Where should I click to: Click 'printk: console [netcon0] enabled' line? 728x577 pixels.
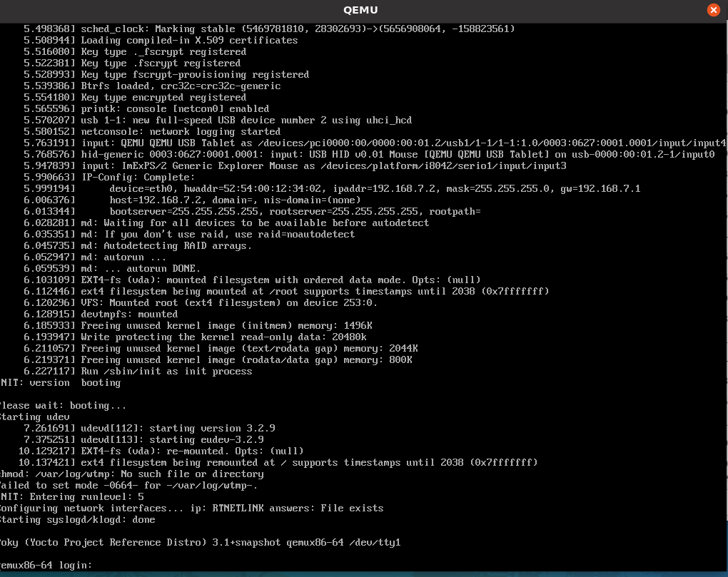(146, 109)
